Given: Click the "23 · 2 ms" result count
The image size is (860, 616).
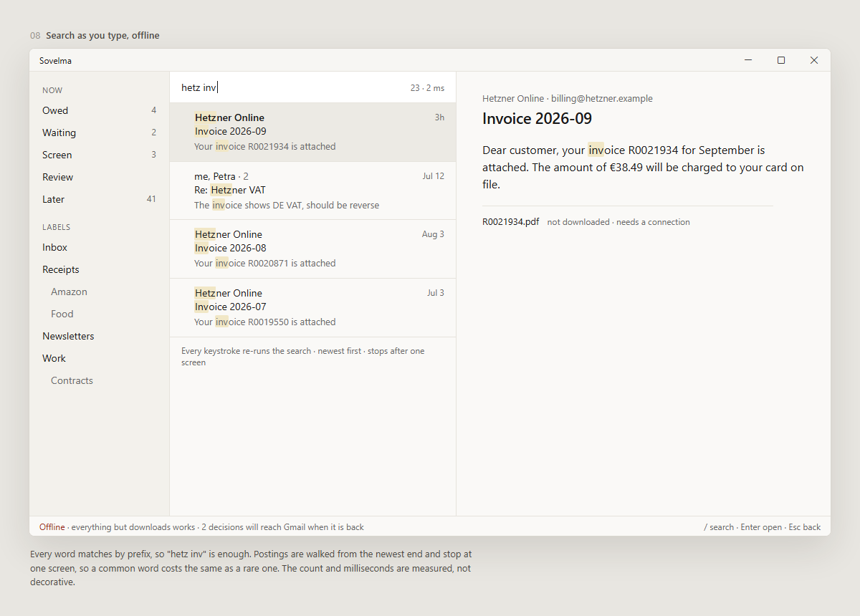Looking at the screenshot, I should (427, 88).
